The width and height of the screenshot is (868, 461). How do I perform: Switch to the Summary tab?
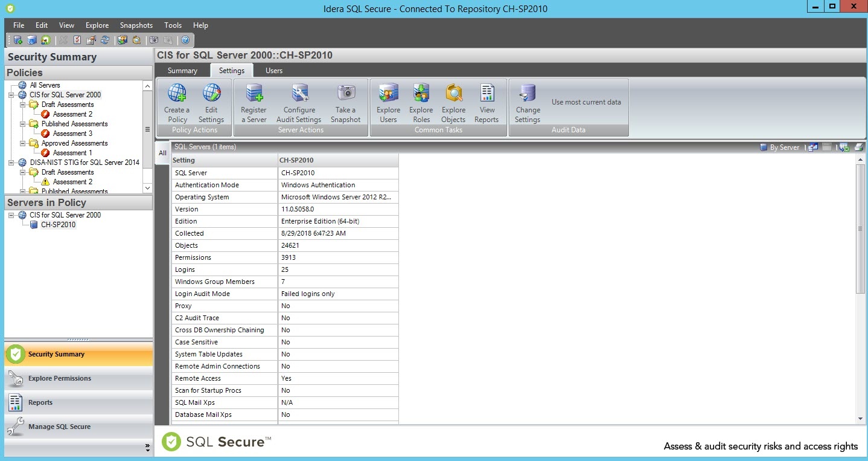[182, 71]
